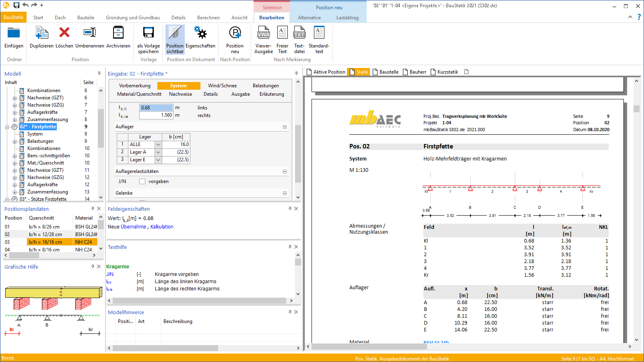Select System item under Firstpfette

(x=35, y=134)
